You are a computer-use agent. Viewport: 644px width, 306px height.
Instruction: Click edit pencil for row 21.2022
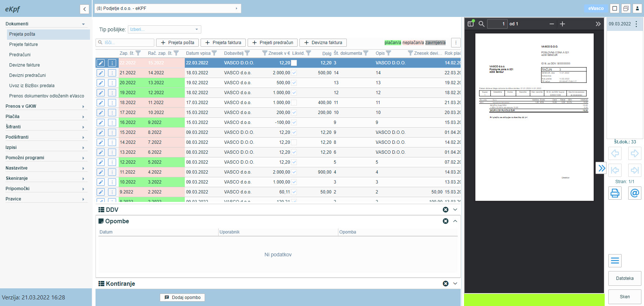pyautogui.click(x=101, y=73)
